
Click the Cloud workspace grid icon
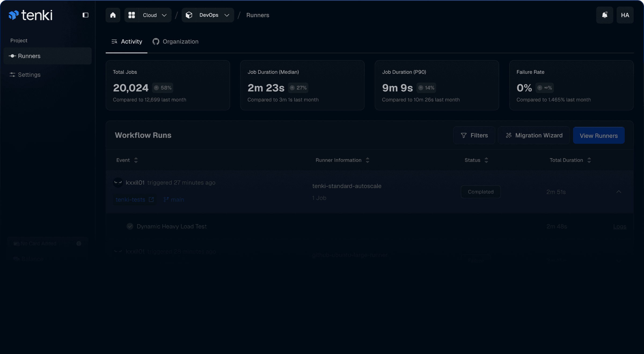[131, 15]
